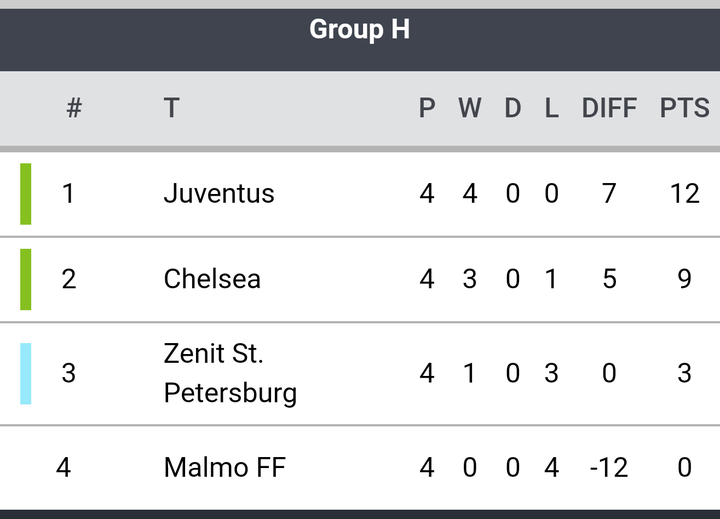This screenshot has height=519, width=720.
Task: Select the Group H header
Action: tap(360, 30)
